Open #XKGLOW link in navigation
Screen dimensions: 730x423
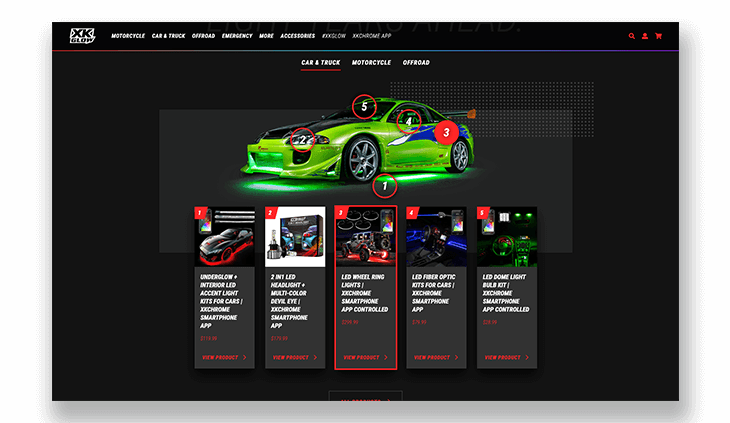[334, 36]
